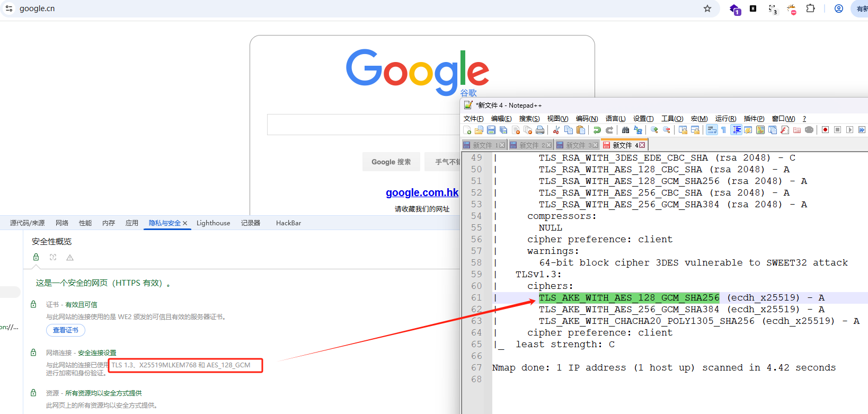Image resolution: width=868 pixels, height=414 pixels.
Task: Open 设置(T) menu in Notepad++
Action: (x=643, y=119)
